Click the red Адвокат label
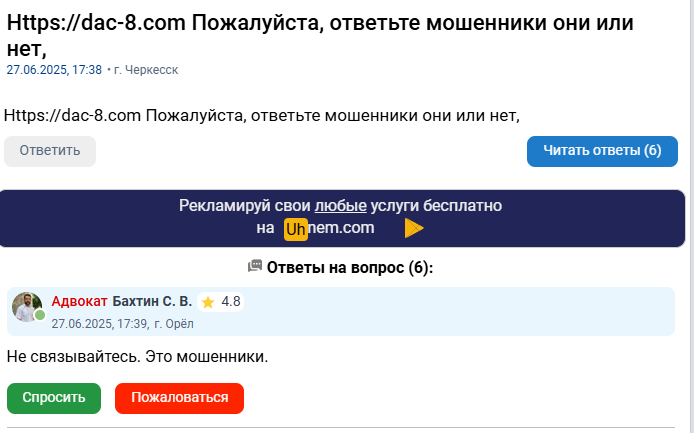 point(79,301)
